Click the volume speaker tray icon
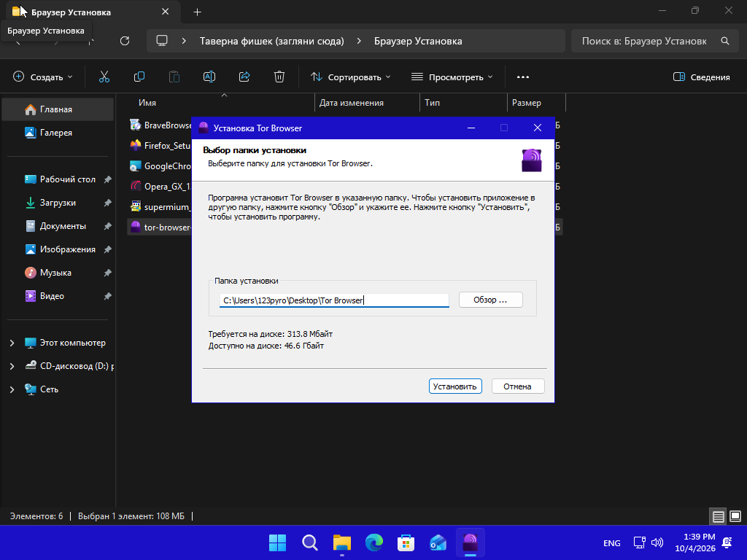Screen dimensions: 747x560 657,542
